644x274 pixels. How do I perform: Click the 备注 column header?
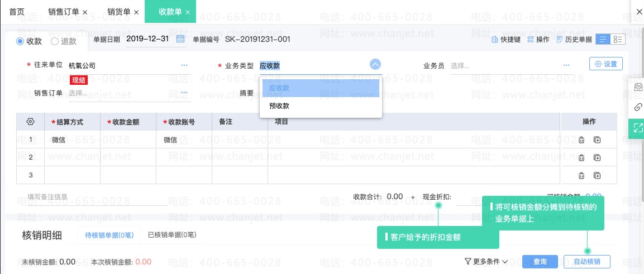(x=240, y=122)
